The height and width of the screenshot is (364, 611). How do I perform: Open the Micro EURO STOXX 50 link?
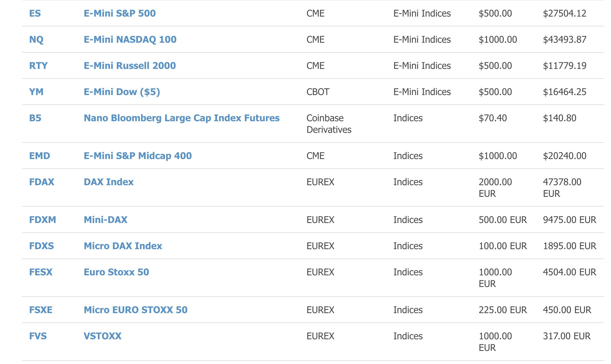[x=136, y=310]
